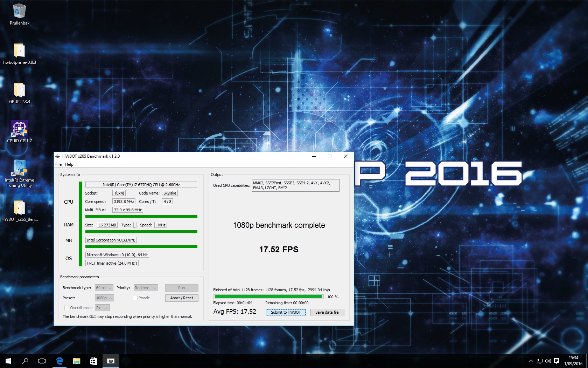Open the volume speaker tray icon
Viewport: 588px width, 368px height.
coord(548,361)
